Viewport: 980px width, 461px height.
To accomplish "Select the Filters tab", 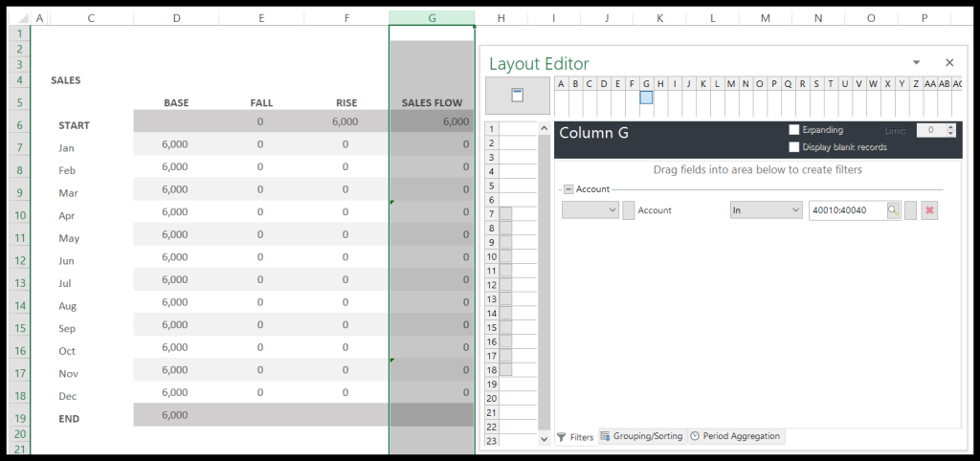I will pos(575,436).
